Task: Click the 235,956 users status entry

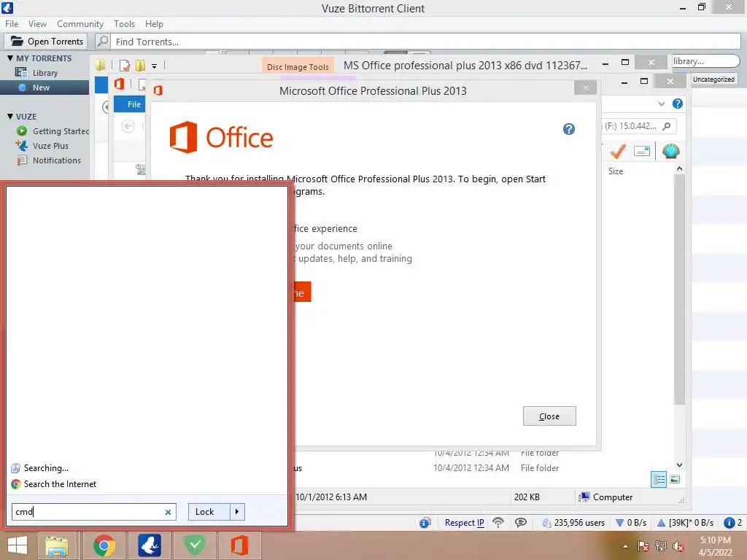Action: click(x=573, y=522)
